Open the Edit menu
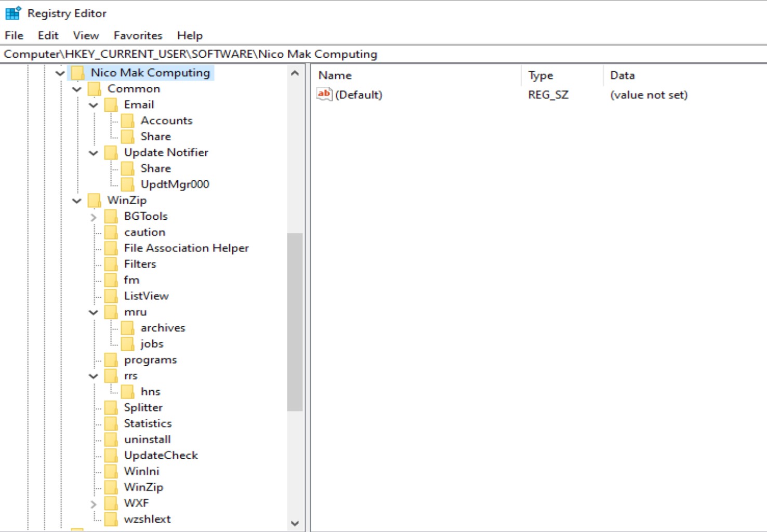Viewport: 767px width, 532px height. (x=48, y=35)
